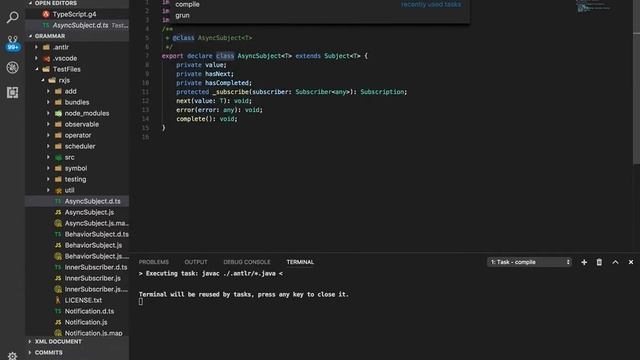640x360 pixels.
Task: Open the Manage gear icon
Action: (13, 356)
